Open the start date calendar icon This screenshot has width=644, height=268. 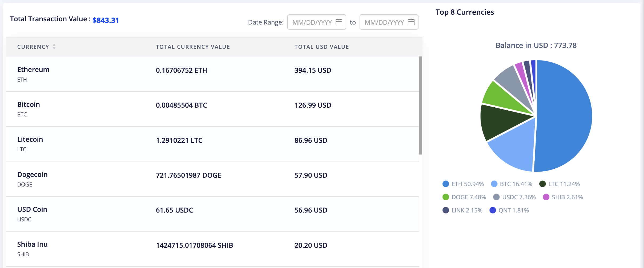click(x=339, y=22)
